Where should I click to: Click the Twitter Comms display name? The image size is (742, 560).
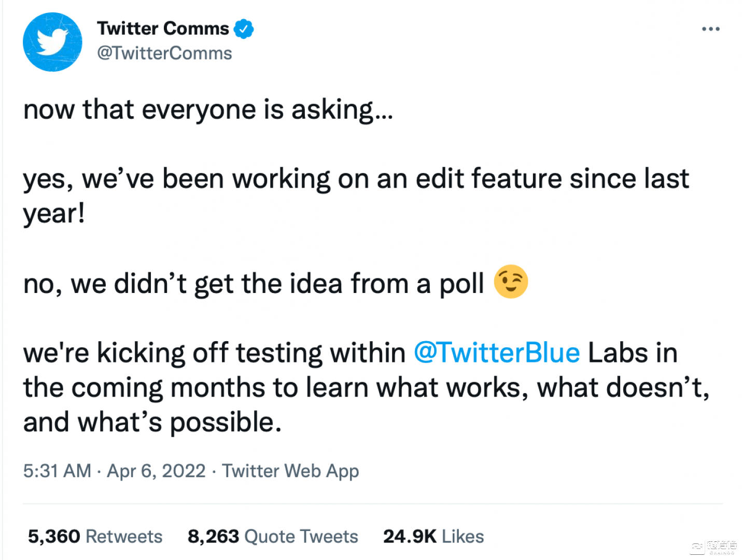coord(163,29)
